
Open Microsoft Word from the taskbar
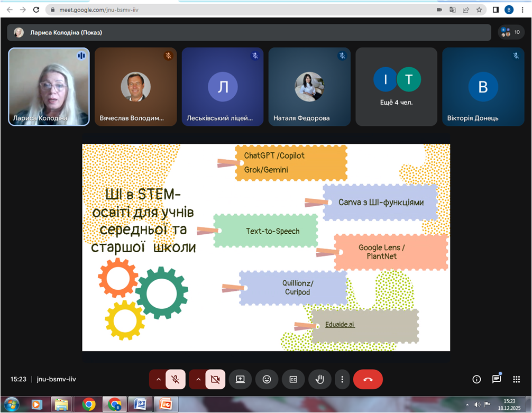tap(140, 405)
